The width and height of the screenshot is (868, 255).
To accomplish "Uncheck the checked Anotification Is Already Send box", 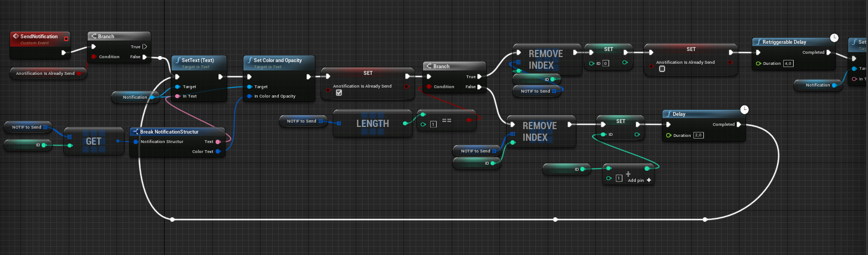I will 339,93.
